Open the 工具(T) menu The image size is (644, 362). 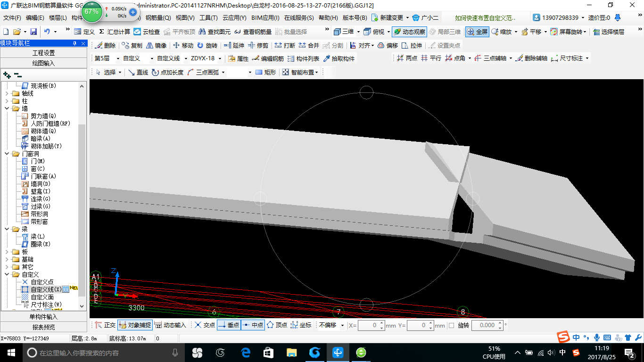tap(208, 18)
